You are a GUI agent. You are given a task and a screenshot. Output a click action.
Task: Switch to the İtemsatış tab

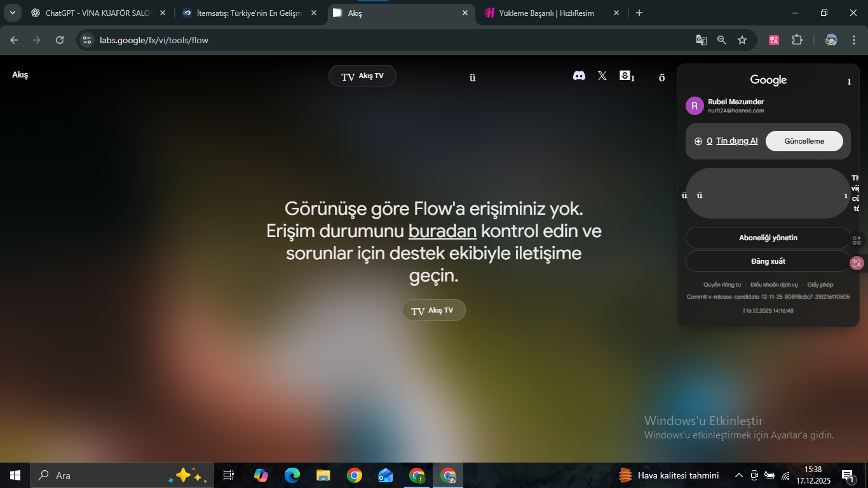[x=250, y=13]
